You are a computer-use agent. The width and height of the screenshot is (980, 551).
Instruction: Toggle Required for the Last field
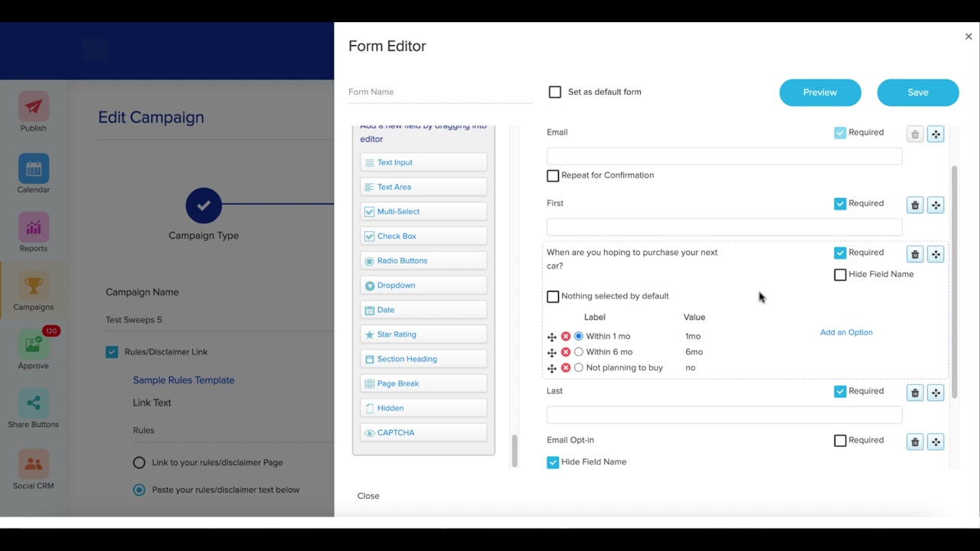pyautogui.click(x=840, y=391)
